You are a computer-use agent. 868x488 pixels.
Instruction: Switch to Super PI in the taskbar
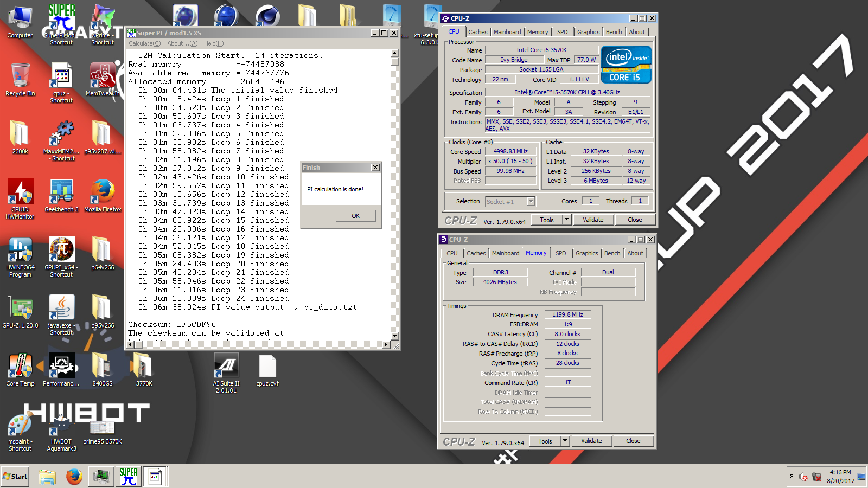[129, 477]
